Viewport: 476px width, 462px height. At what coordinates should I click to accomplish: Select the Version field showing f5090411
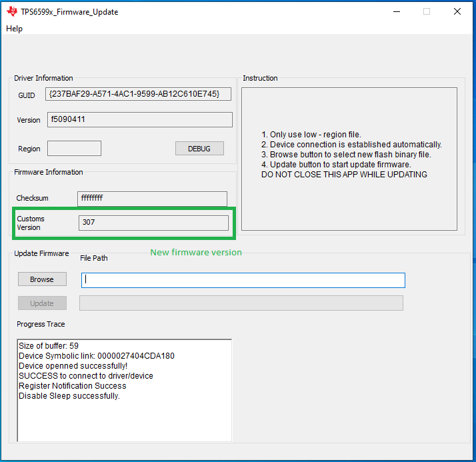[139, 119]
